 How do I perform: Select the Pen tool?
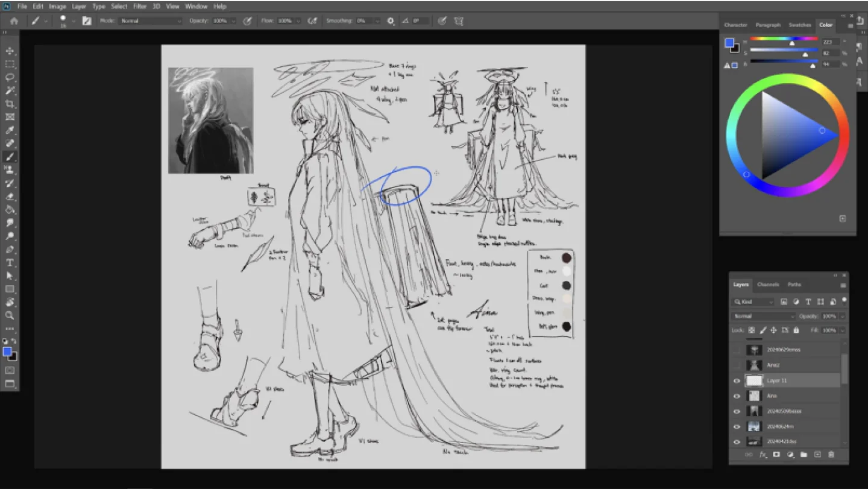(10, 250)
